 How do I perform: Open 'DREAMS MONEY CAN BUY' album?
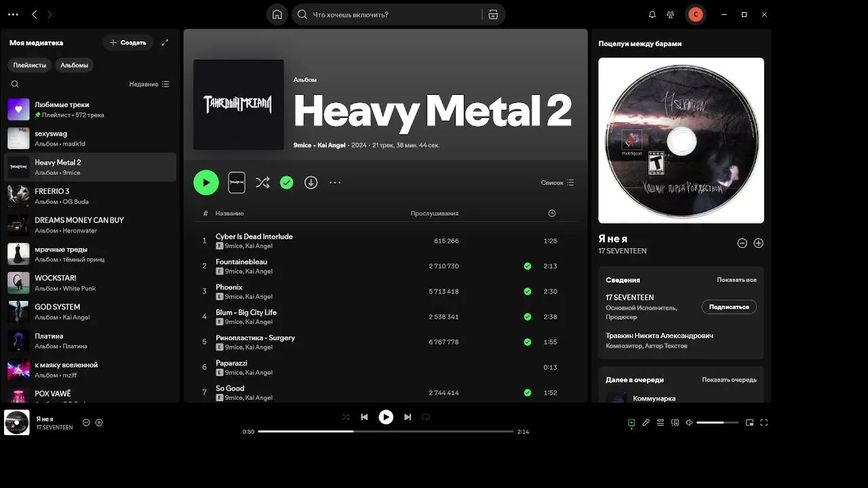[90, 225]
